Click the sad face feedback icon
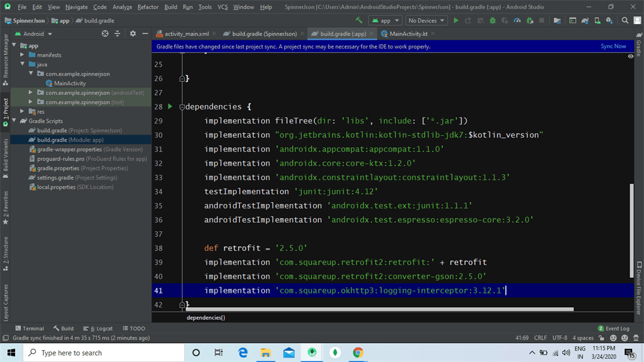Viewport: 644px width, 362px height. (x=625, y=338)
